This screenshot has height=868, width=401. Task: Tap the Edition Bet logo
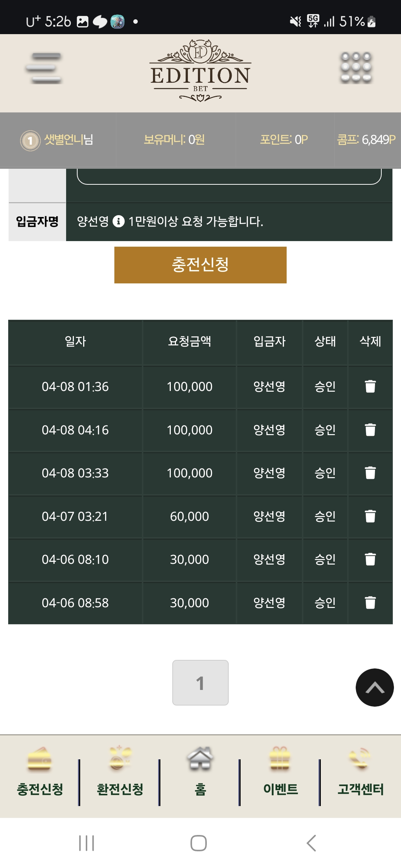point(200,71)
